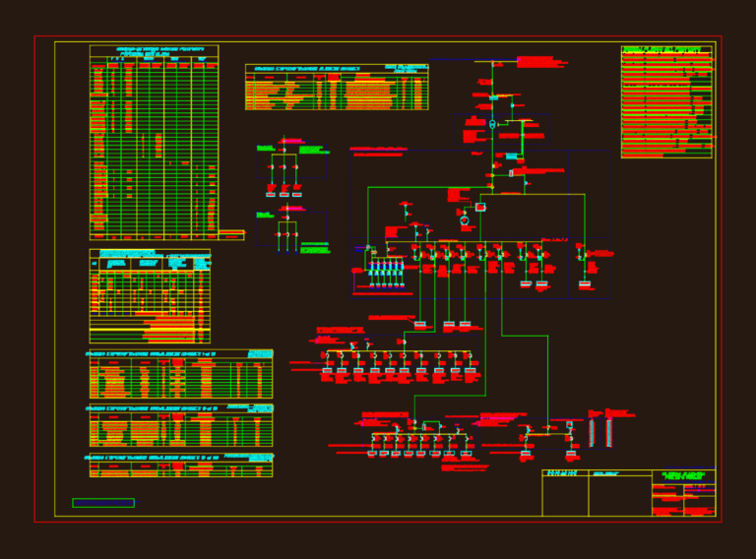Select the bottom-most small table on left side
The width and height of the screenshot is (756, 559).
(181, 466)
